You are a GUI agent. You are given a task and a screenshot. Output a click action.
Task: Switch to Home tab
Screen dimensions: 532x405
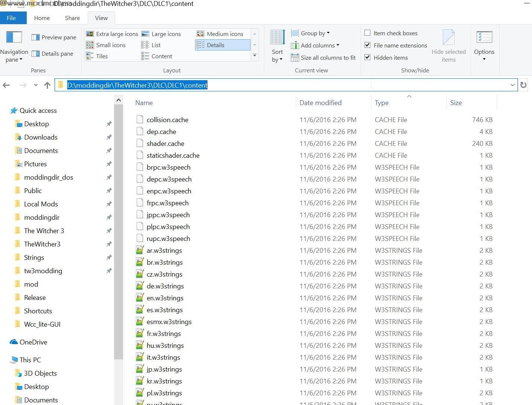click(42, 18)
